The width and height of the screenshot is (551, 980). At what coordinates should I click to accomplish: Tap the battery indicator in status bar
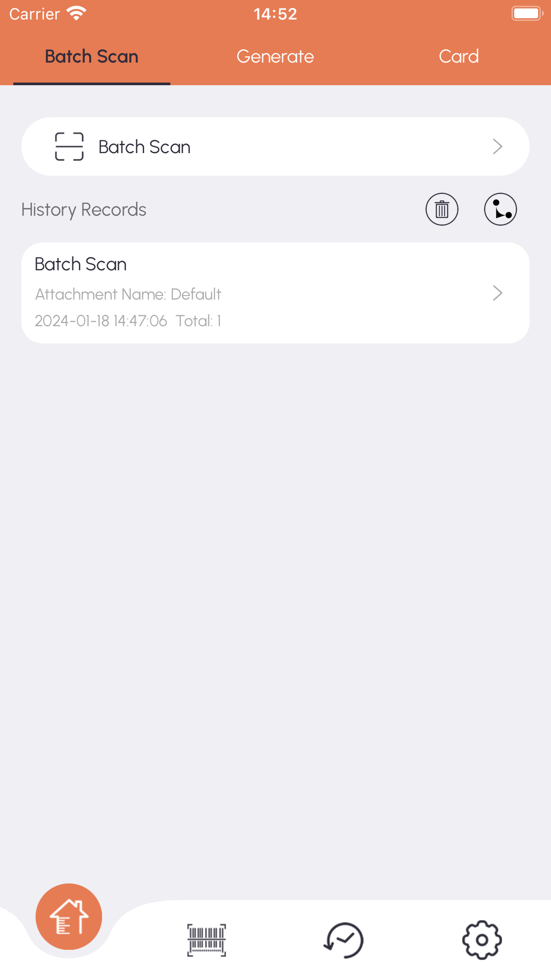527,13
